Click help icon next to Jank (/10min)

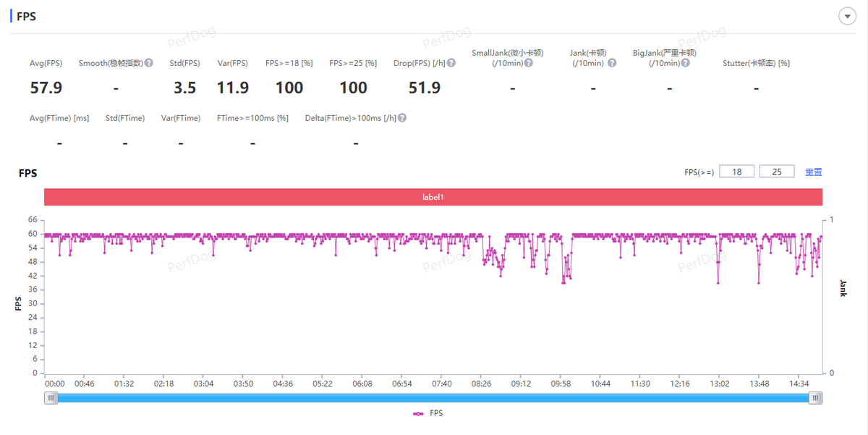(612, 63)
